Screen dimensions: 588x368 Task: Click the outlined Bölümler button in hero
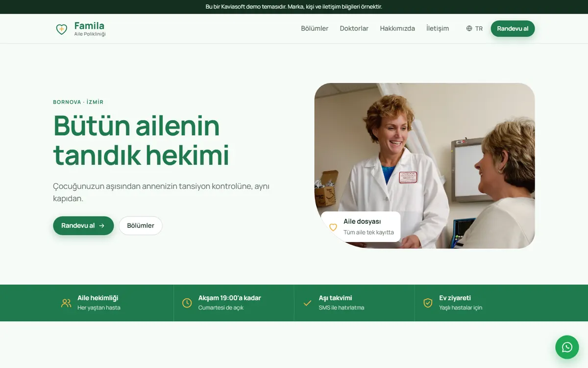click(141, 226)
